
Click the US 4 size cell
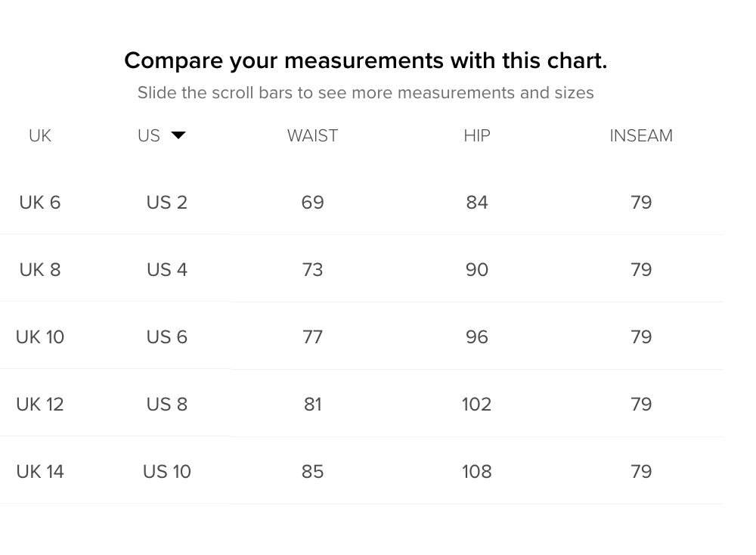[x=167, y=269]
